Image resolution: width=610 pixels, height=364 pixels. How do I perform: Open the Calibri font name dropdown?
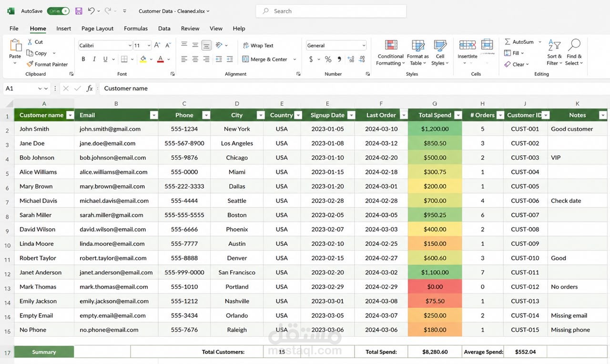(x=130, y=46)
